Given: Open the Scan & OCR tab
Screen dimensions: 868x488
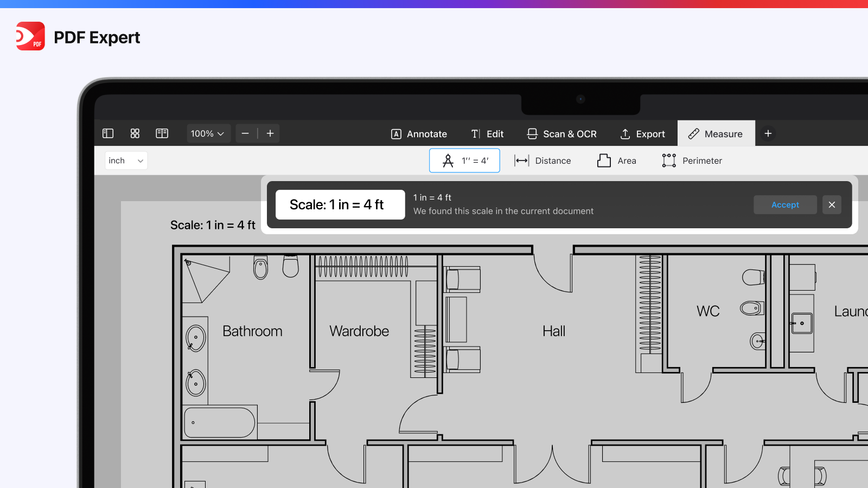Looking at the screenshot, I should [x=562, y=134].
